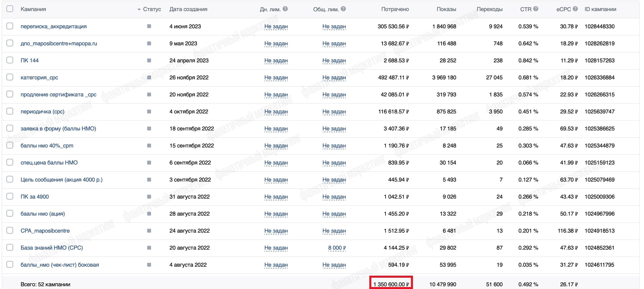Click the status icon of ПК 144 row
The image size is (644, 289).
[149, 60]
